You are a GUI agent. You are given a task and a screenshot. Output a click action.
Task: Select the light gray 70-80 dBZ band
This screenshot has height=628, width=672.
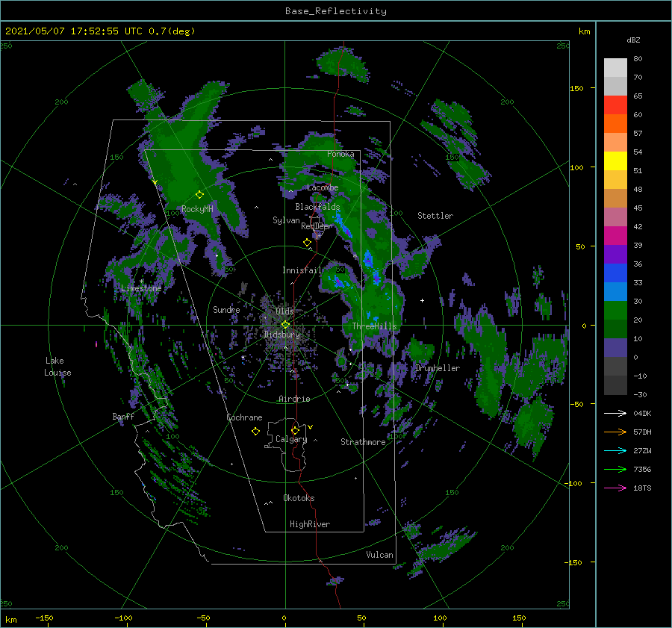[615, 67]
